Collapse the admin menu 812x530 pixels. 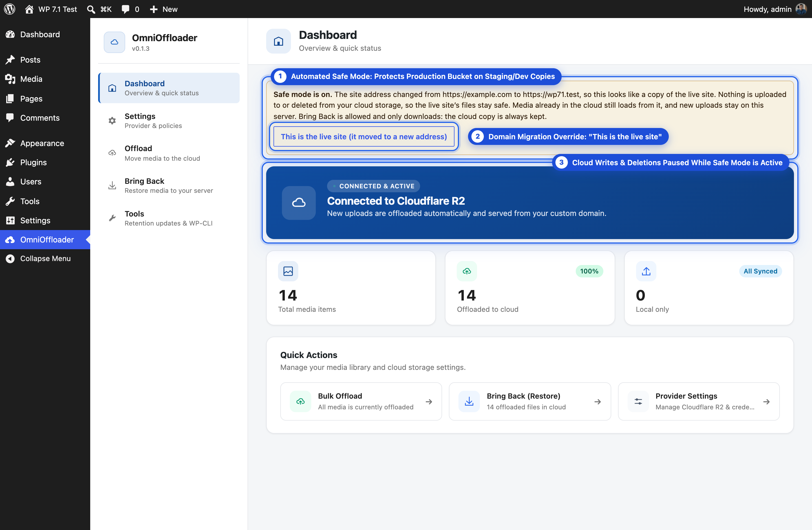[x=45, y=259]
